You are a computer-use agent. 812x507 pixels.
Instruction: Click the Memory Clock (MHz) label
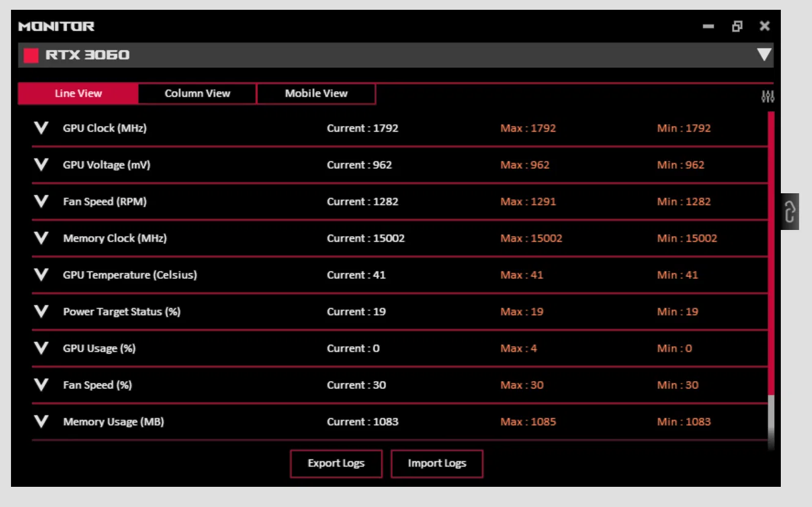point(115,239)
